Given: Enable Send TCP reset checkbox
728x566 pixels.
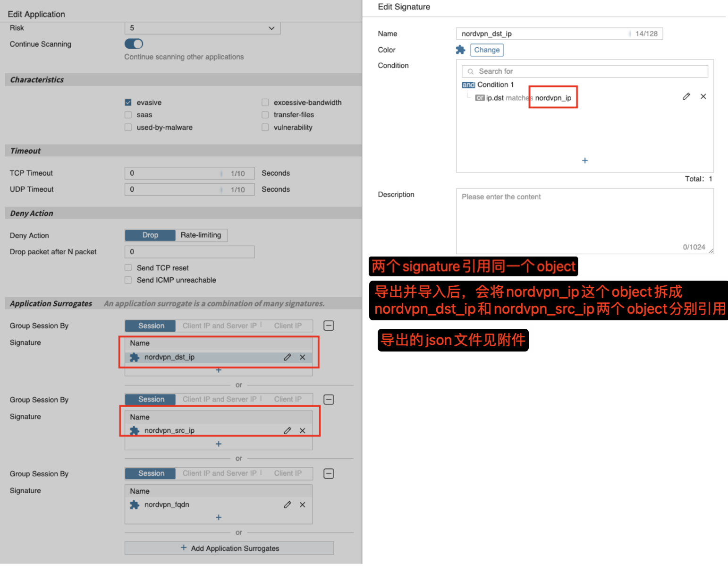Looking at the screenshot, I should click(x=128, y=268).
